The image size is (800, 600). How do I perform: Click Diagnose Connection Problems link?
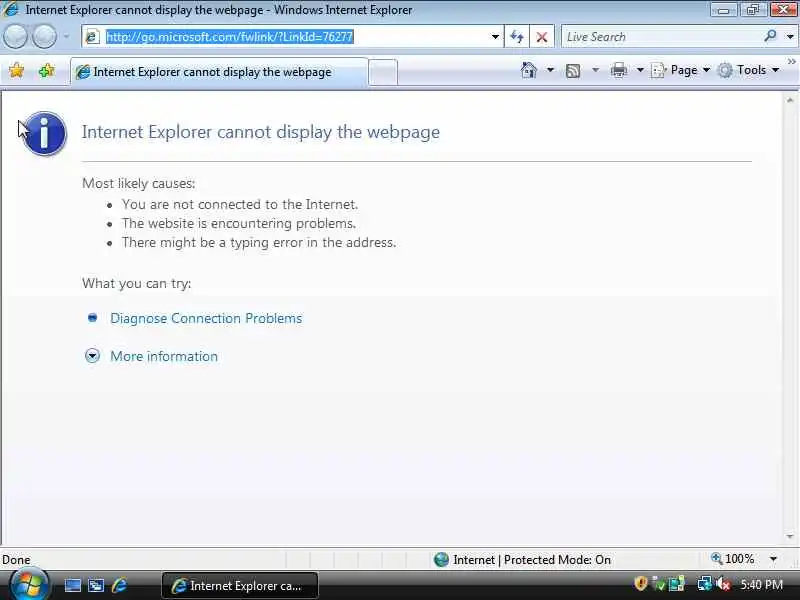pos(206,318)
